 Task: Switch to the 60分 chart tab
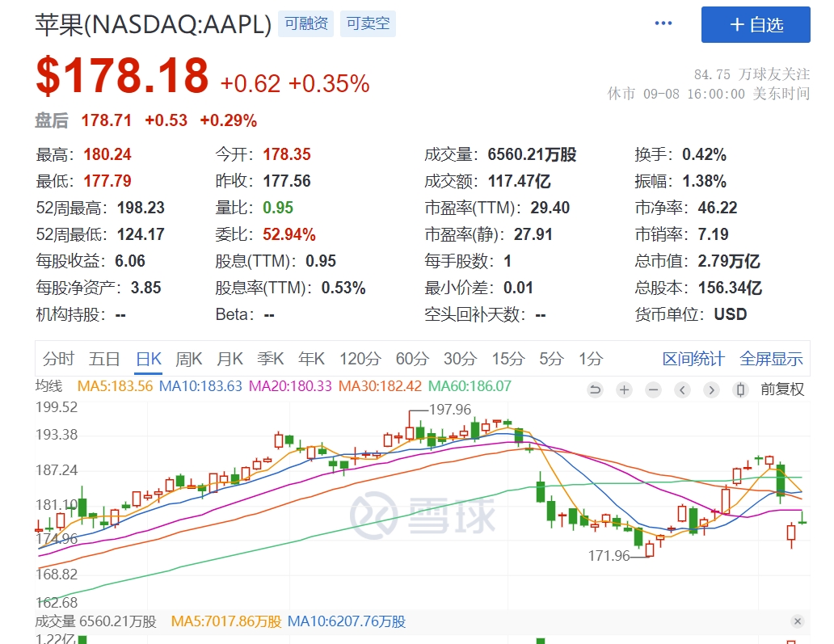coord(412,359)
